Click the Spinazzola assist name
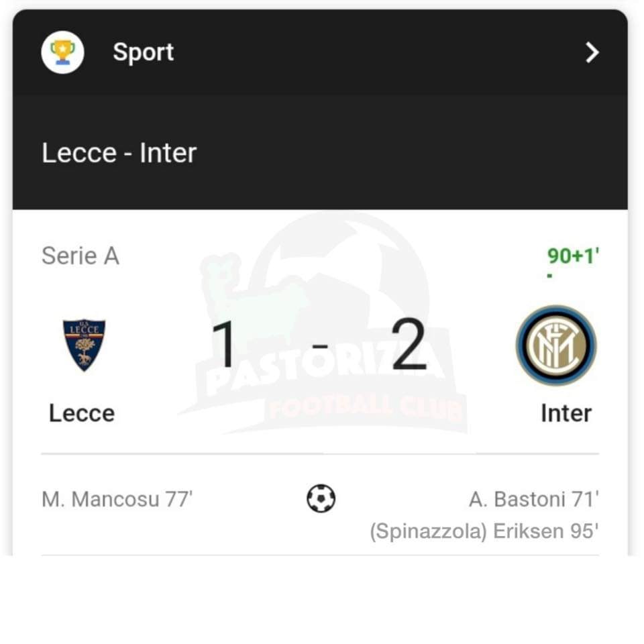Screen dimensions: 644x644 pyautogui.click(x=428, y=531)
